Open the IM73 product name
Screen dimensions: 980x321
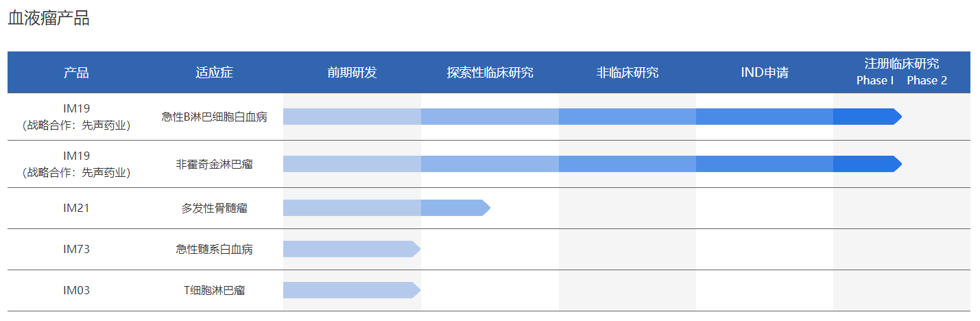pyautogui.click(x=76, y=249)
